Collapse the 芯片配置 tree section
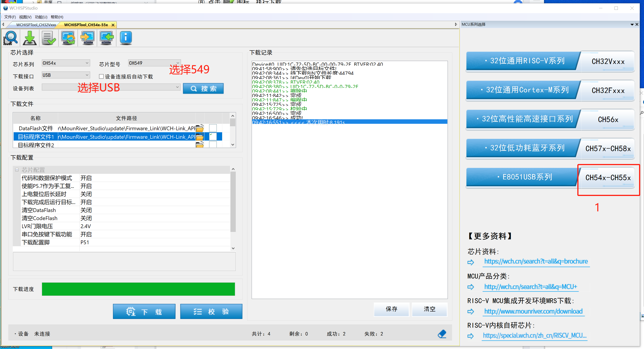Screen dimensions: 644x349 point(17,170)
